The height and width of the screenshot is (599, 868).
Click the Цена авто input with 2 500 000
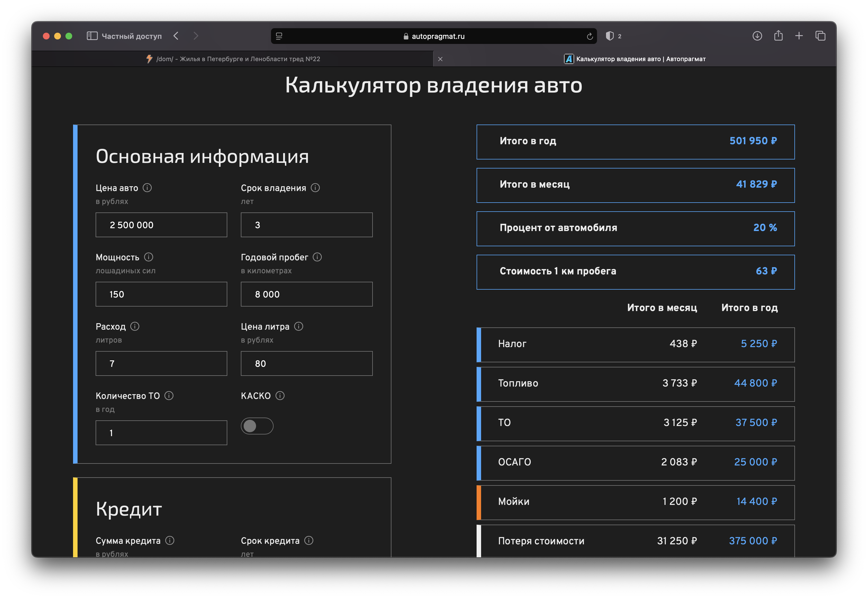(161, 225)
